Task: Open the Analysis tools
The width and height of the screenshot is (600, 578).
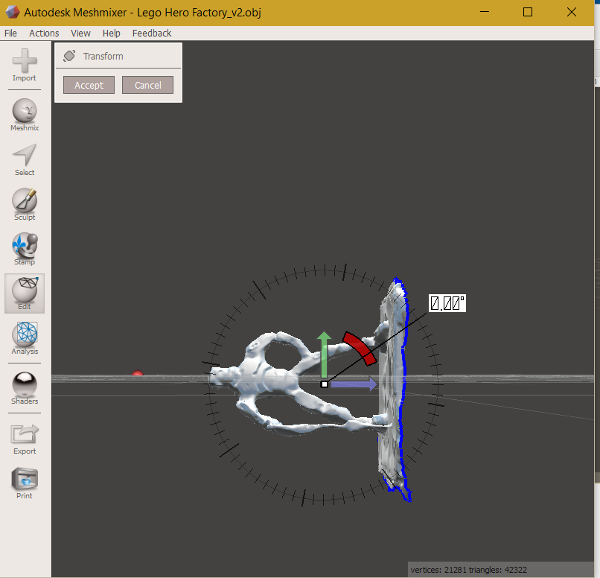Action: pos(24,338)
